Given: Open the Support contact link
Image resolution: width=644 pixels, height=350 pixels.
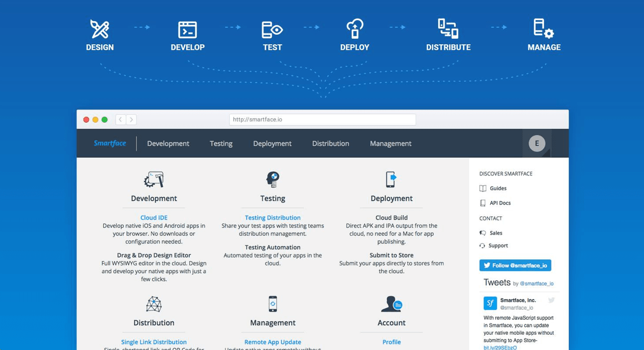Looking at the screenshot, I should pyautogui.click(x=498, y=246).
